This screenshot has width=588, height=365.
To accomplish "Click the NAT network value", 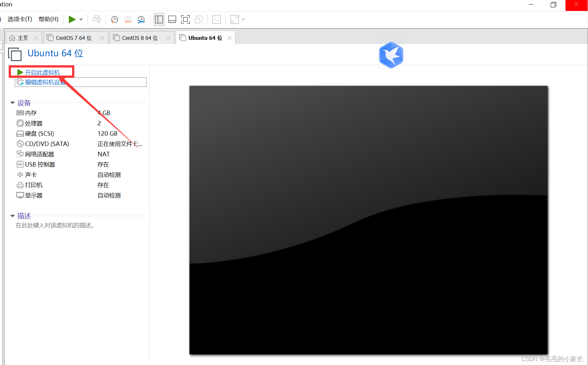I will tap(104, 154).
